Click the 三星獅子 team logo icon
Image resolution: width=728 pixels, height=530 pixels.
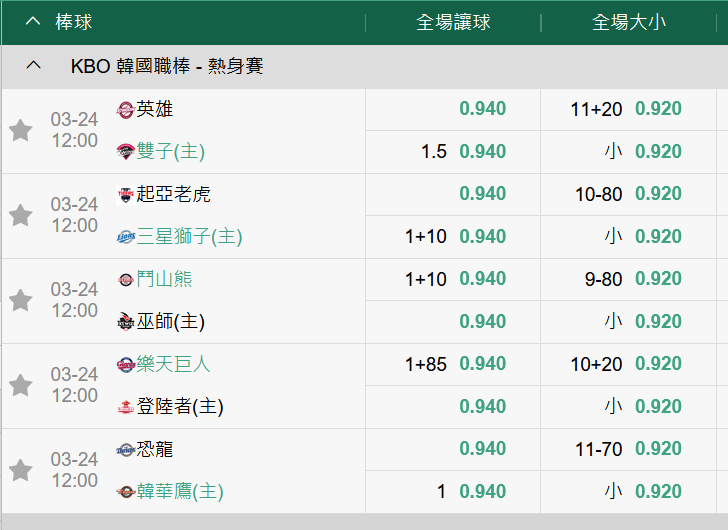point(125,237)
